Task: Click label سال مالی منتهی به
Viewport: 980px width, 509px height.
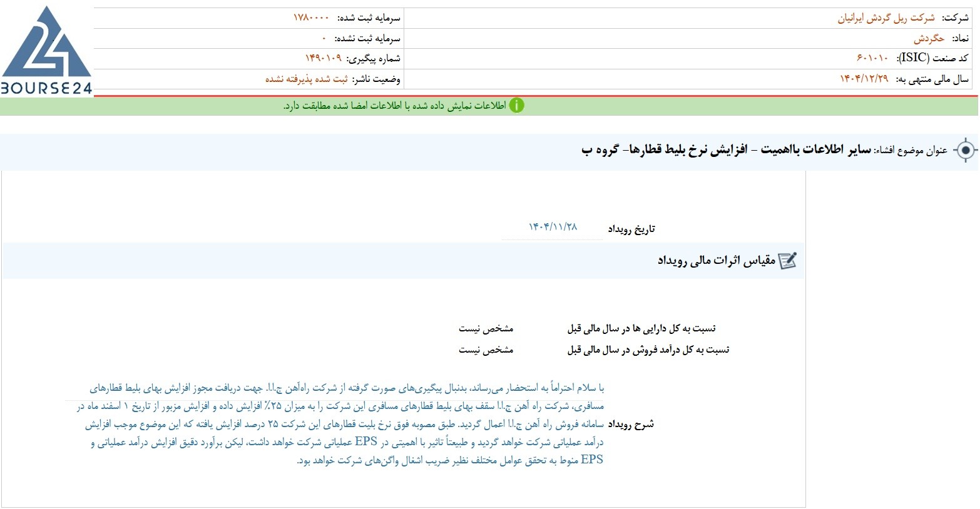Action: click(x=932, y=79)
